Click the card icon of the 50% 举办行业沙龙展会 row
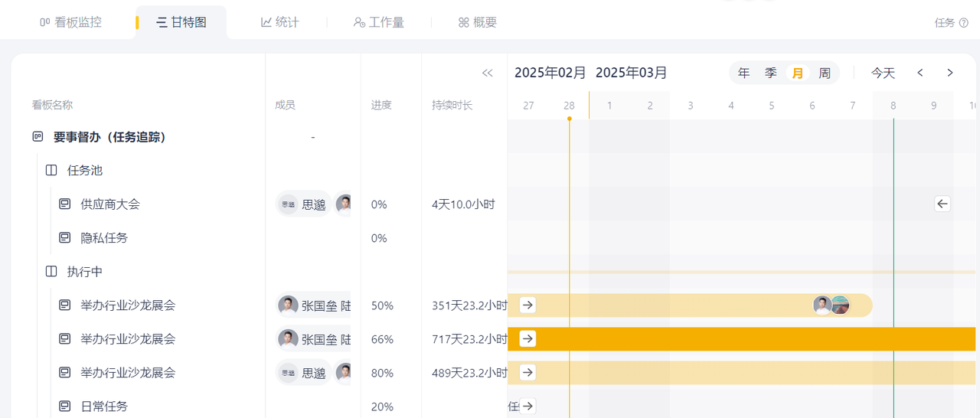Image resolution: width=980 pixels, height=418 pixels. point(65,305)
